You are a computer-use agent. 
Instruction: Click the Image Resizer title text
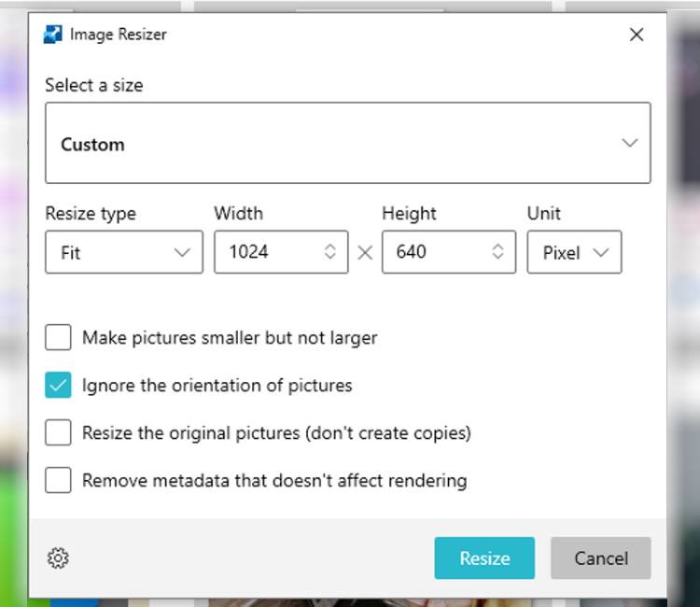click(x=119, y=35)
